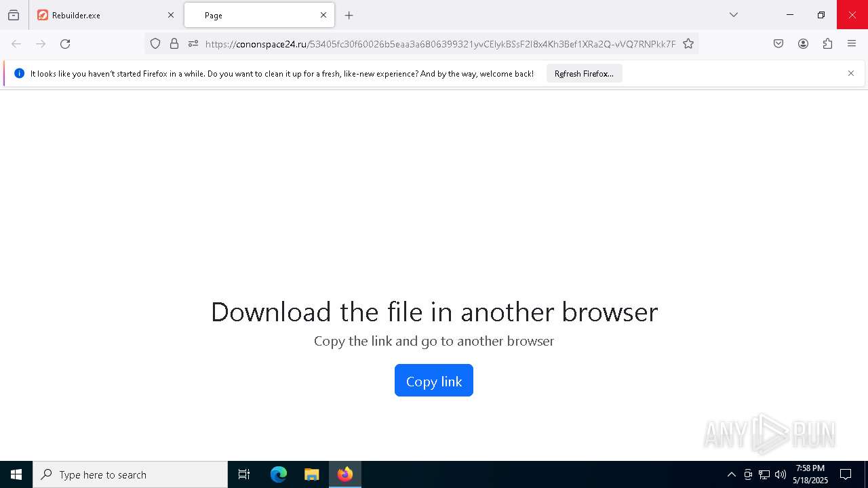Image resolution: width=868 pixels, height=488 pixels.
Task: Go back one page
Action: [16, 44]
